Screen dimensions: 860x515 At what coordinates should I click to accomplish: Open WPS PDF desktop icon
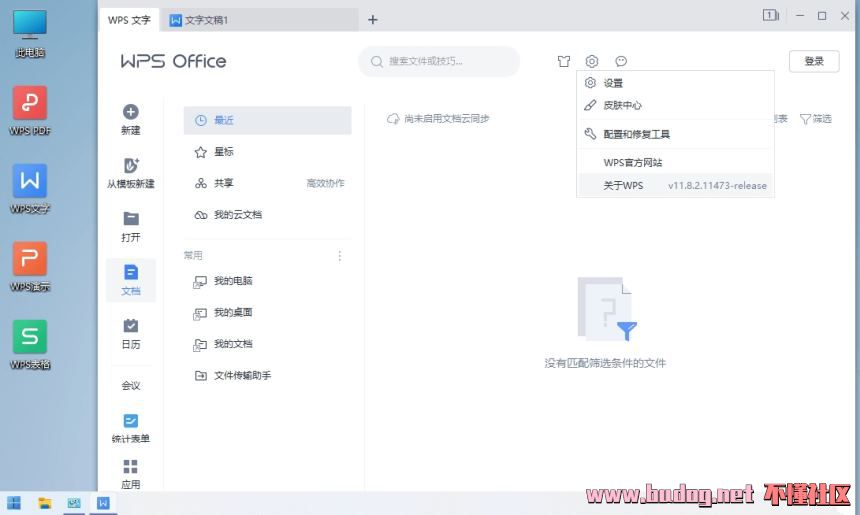30,111
